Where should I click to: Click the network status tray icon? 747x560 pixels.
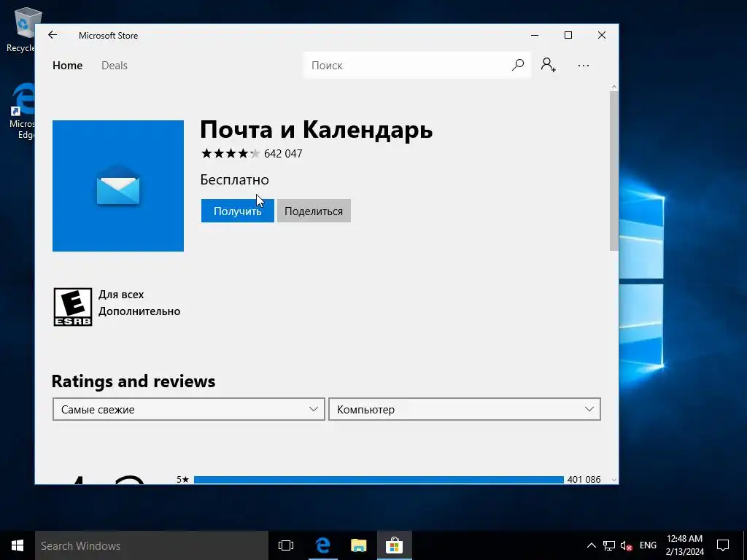(609, 545)
